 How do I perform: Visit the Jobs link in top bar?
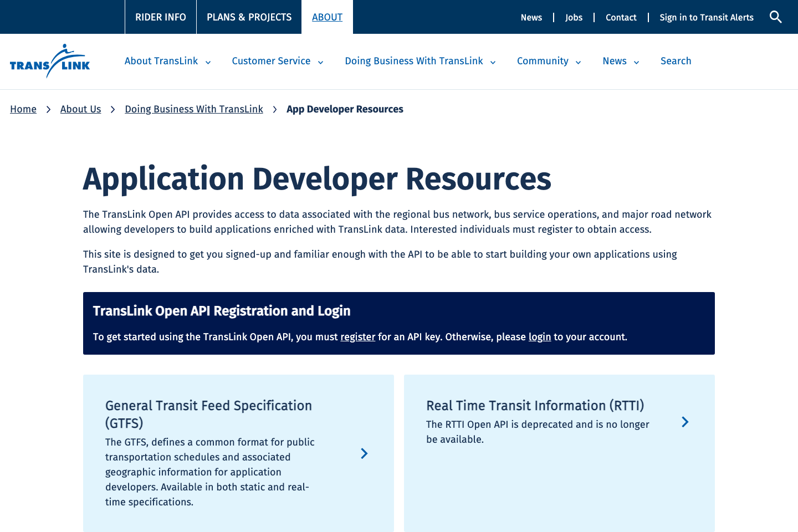(x=574, y=17)
